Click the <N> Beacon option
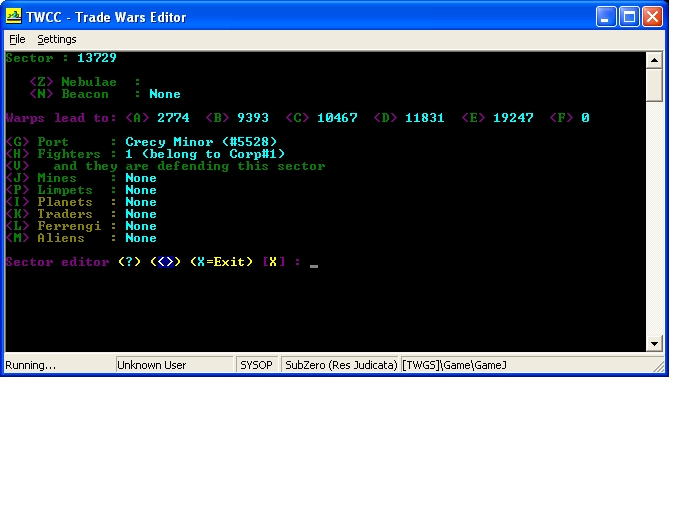The image size is (700, 525). pos(105,94)
